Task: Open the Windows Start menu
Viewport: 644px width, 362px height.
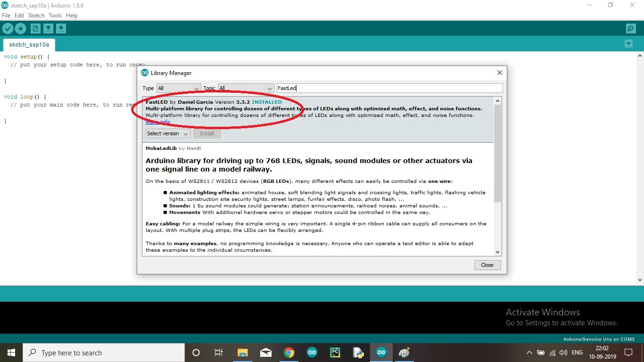Action: click(11, 353)
